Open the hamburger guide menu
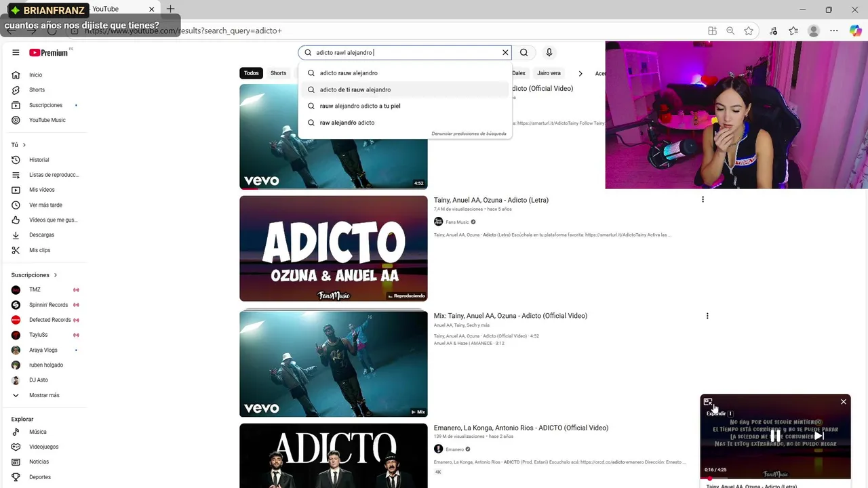Viewport: 868px width, 488px height. pyautogui.click(x=16, y=53)
